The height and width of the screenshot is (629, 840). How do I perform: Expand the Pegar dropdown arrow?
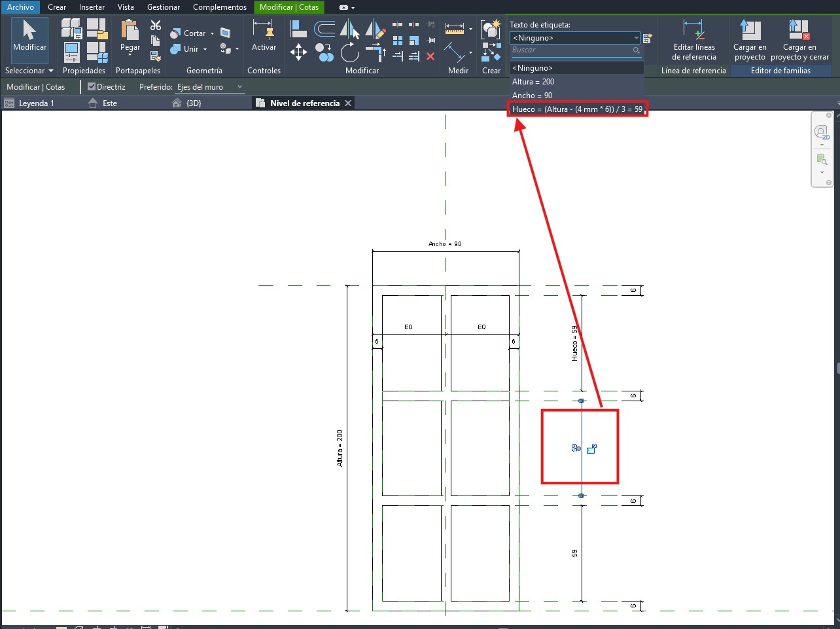(130, 55)
